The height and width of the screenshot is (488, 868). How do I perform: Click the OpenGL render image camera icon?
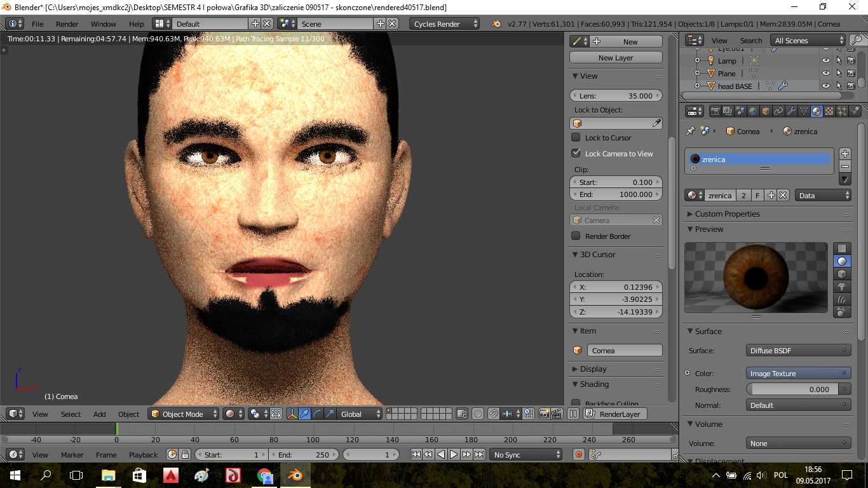545,414
